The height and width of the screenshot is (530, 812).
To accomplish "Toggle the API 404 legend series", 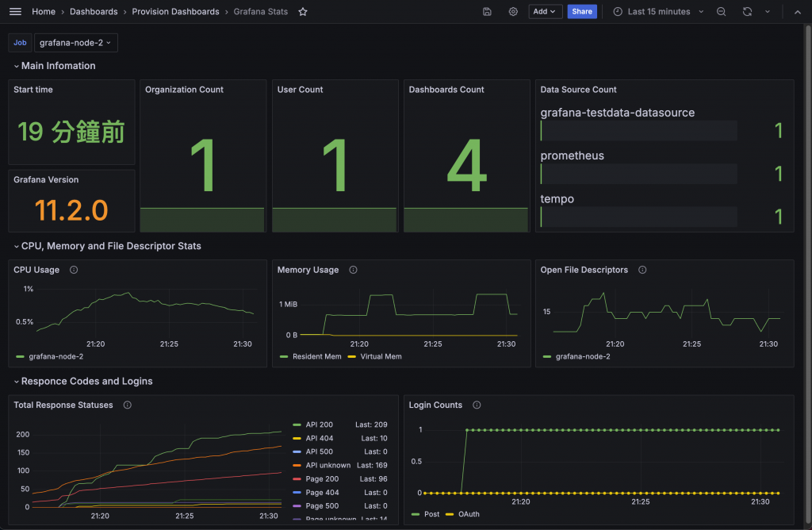I will [319, 438].
